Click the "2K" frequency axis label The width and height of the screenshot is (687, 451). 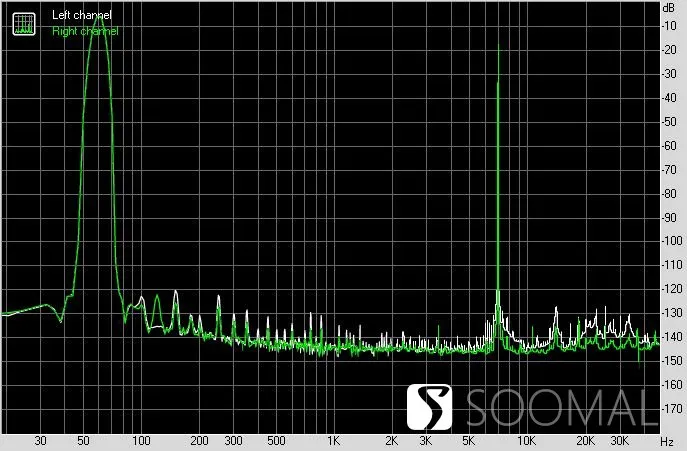pos(391,440)
